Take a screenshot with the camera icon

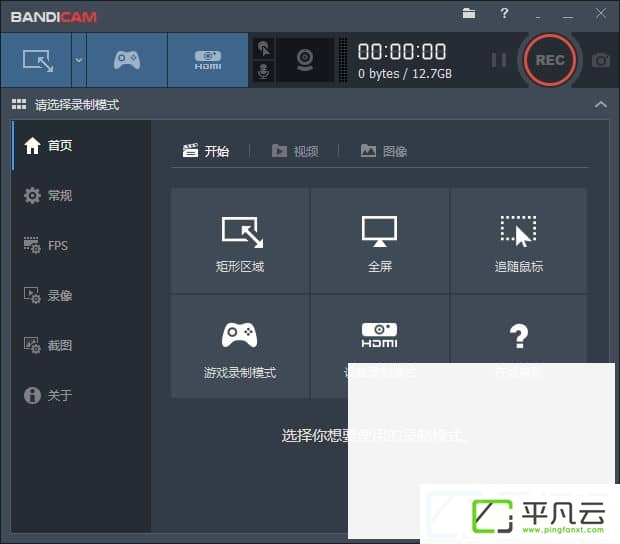(x=601, y=60)
